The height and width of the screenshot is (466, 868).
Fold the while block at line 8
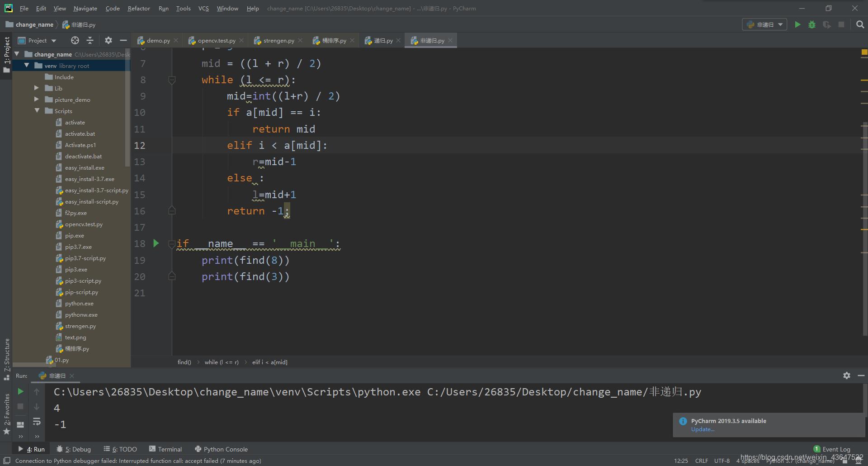(172, 80)
